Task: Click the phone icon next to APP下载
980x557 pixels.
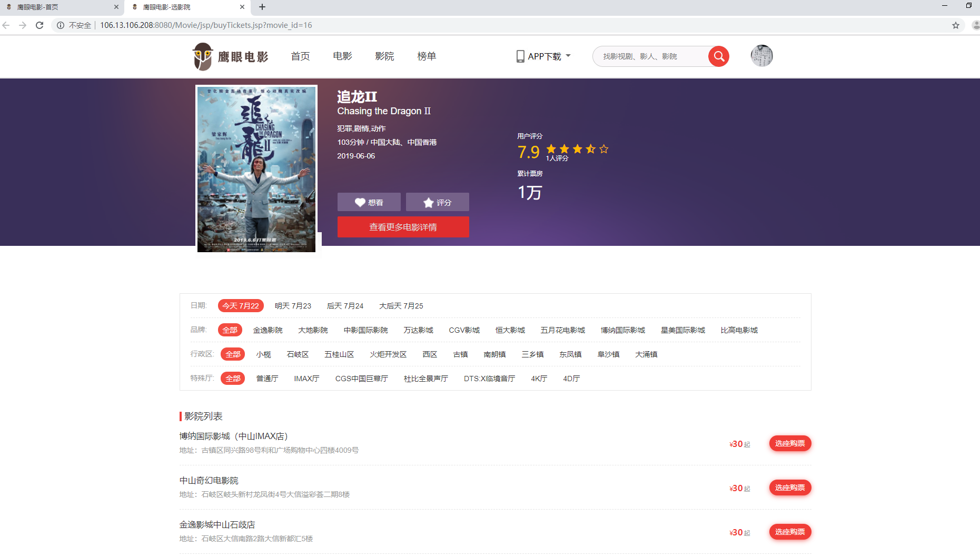Action: (x=520, y=56)
